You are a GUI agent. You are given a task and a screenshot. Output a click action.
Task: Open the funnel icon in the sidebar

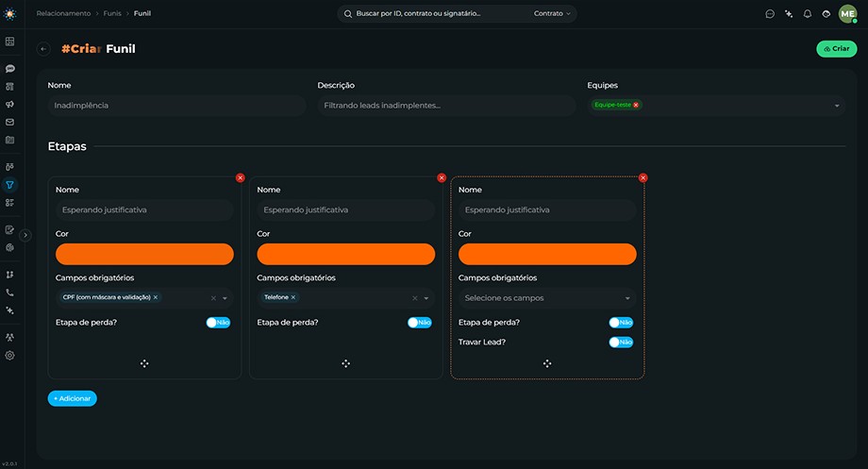click(x=10, y=185)
